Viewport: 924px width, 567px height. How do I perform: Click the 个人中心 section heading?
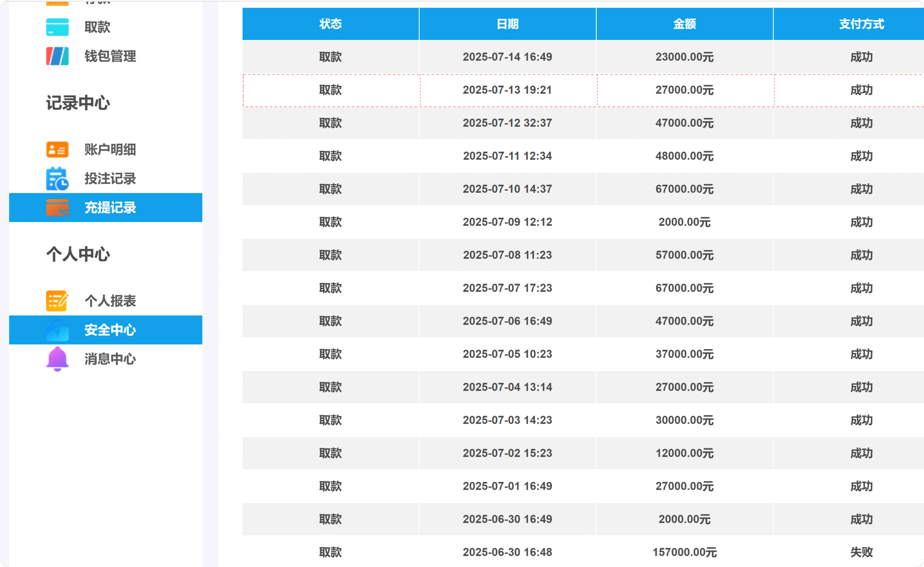click(78, 254)
